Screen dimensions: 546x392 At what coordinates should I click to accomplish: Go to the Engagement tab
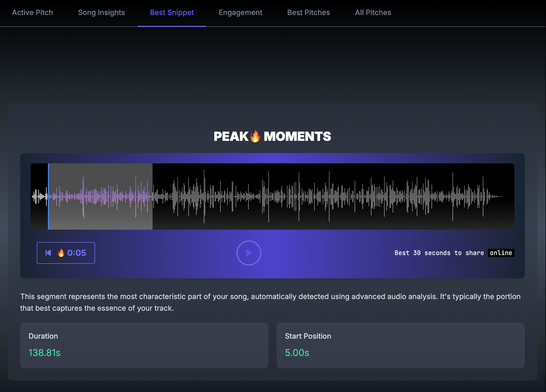(240, 12)
